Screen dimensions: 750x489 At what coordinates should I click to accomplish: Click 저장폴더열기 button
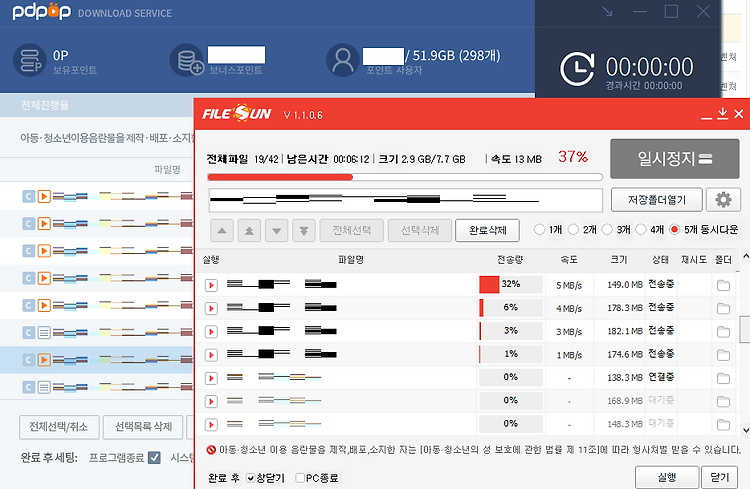coord(657,200)
